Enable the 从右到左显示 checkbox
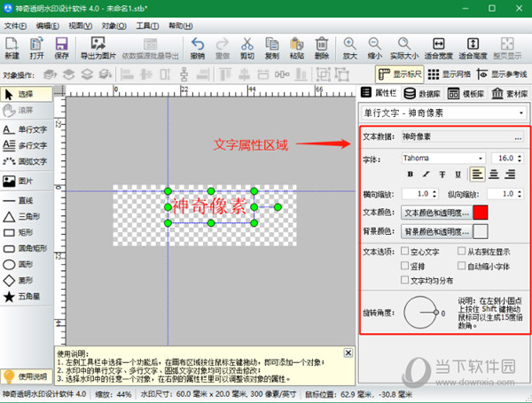This screenshot has height=403, width=532. pyautogui.click(x=461, y=252)
